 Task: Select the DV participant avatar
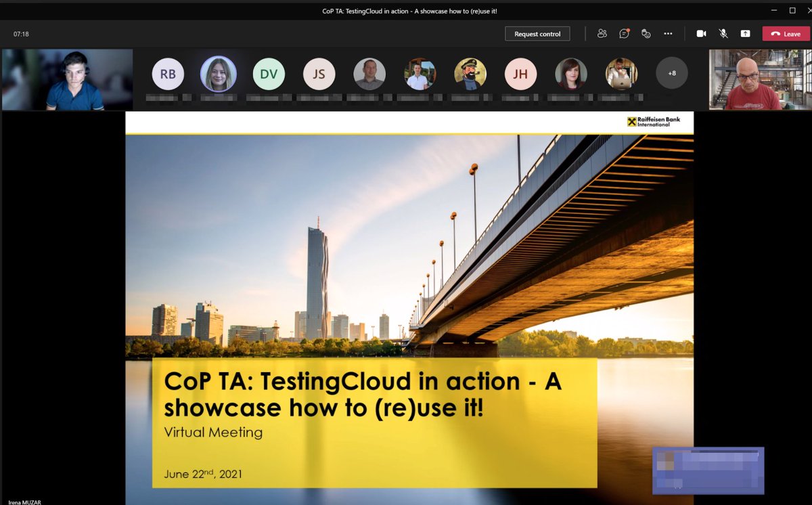[x=269, y=74]
